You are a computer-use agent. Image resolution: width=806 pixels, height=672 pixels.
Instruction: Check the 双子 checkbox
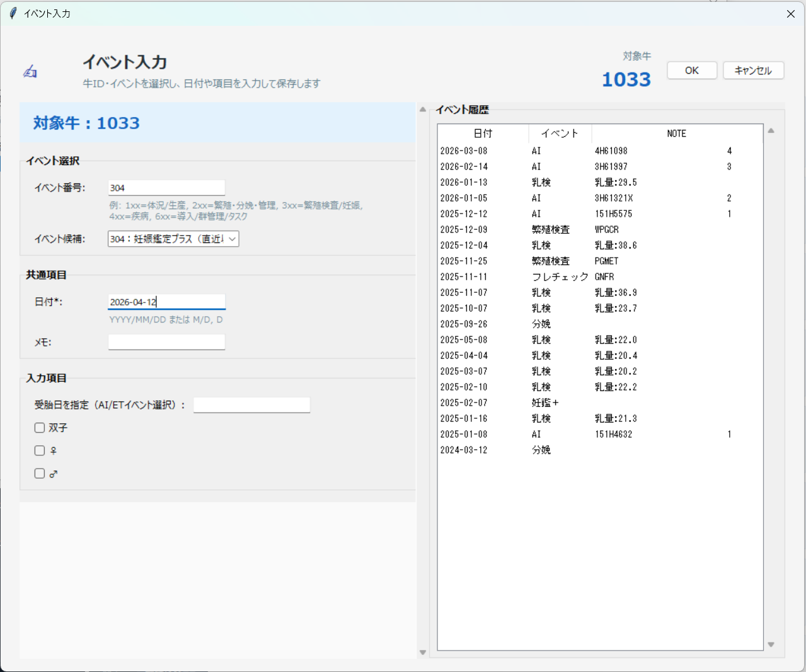[x=40, y=428]
